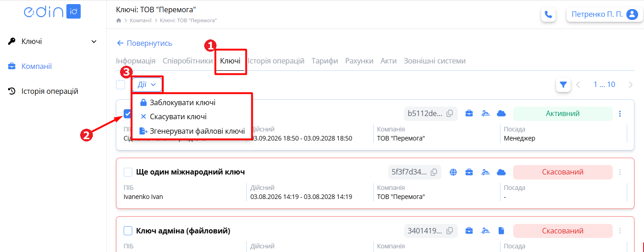Click the name Ivanenko Ivan
This screenshot has height=252, width=644.
pyautogui.click(x=143, y=197)
